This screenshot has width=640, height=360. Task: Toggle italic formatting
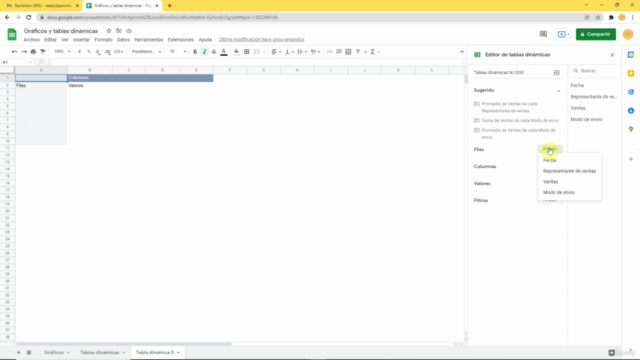204,52
